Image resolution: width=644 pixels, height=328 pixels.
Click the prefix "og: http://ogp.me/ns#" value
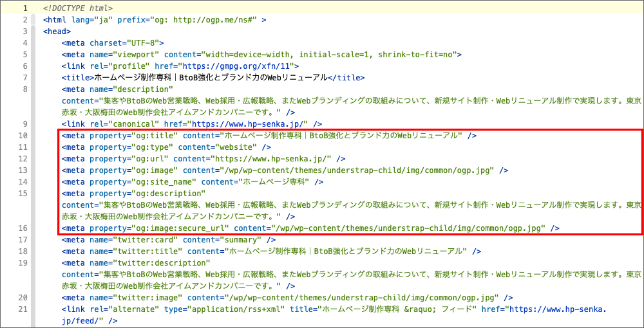pyautogui.click(x=205, y=20)
